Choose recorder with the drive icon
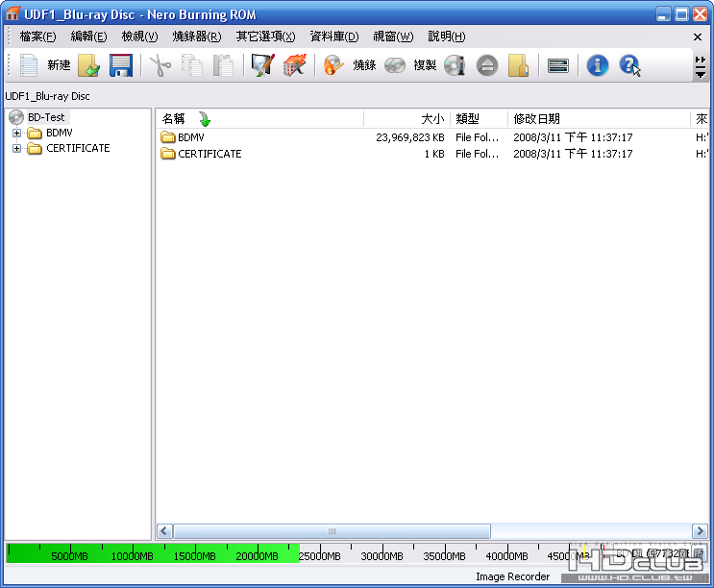The image size is (714, 588). [557, 65]
